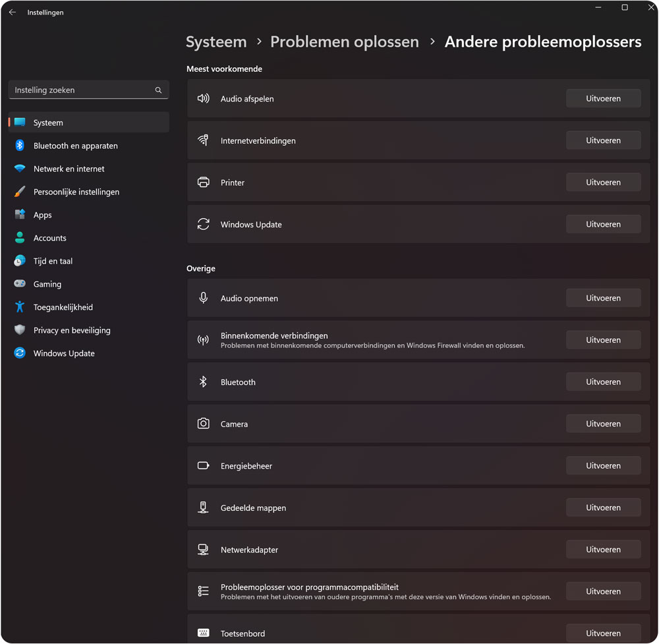The image size is (659, 644).
Task: Click the Tijd en taal clock icon
Action: pyautogui.click(x=20, y=261)
